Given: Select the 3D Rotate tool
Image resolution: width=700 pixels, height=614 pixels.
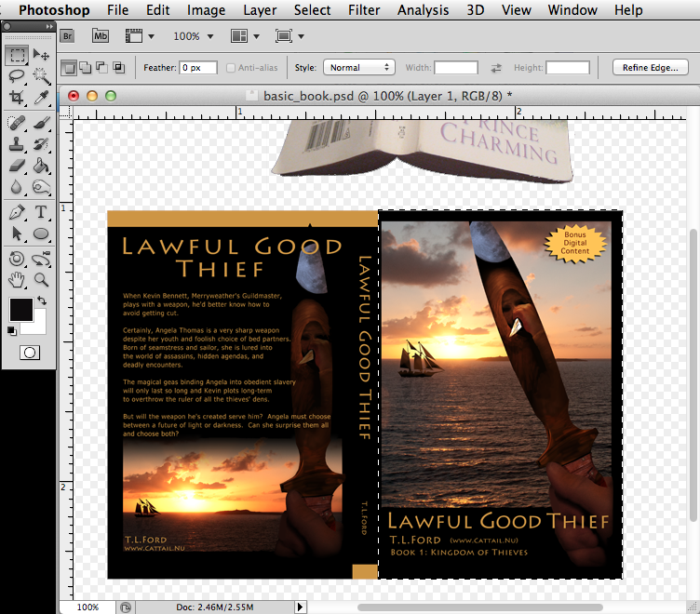Looking at the screenshot, I should [x=17, y=259].
